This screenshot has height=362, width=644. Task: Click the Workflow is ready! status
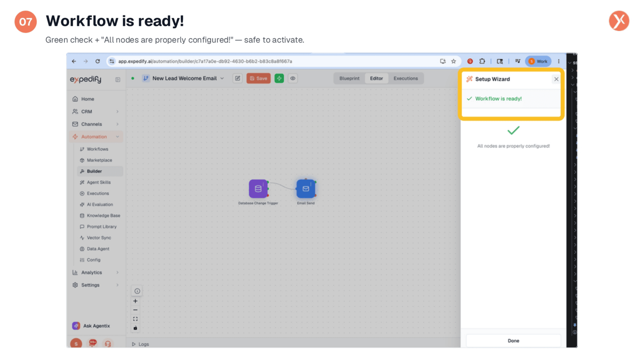(x=498, y=99)
